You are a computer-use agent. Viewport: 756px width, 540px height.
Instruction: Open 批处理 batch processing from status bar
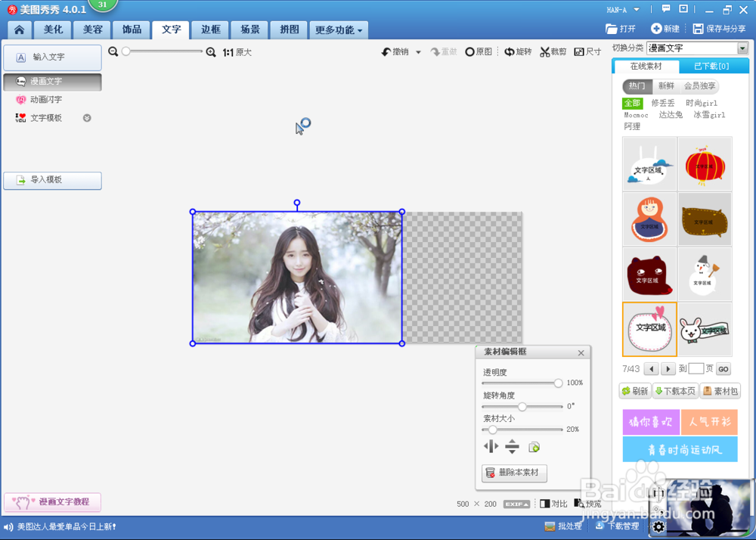[x=563, y=526]
